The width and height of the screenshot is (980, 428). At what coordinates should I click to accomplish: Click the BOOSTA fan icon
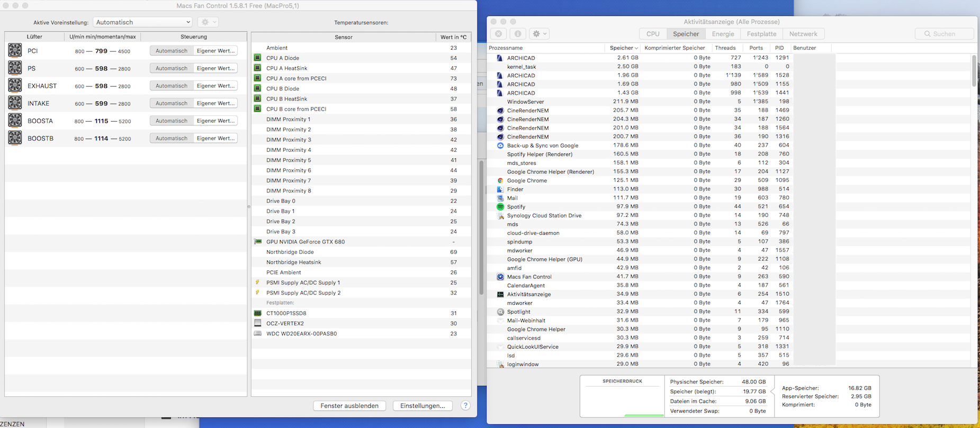pos(15,120)
